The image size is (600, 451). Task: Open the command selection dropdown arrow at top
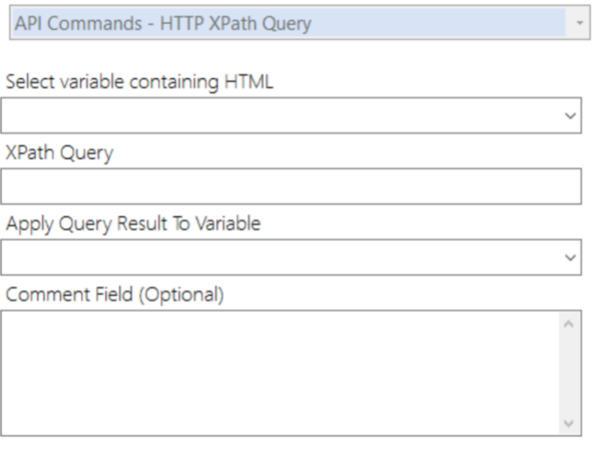(579, 23)
